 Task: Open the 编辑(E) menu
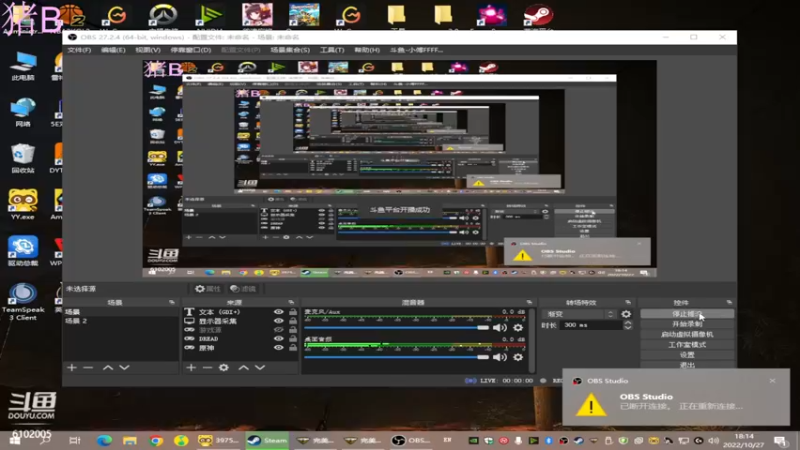tap(113, 50)
